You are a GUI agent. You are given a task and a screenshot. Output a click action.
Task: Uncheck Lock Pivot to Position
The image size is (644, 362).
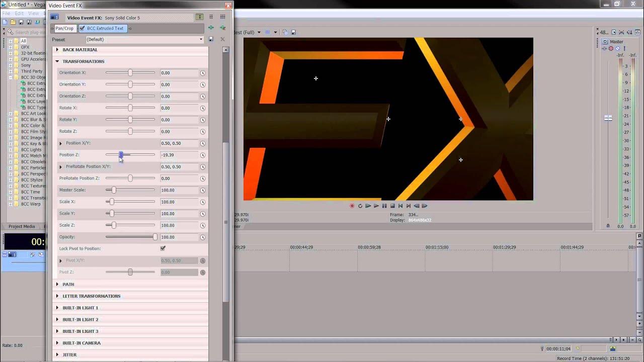[x=163, y=248]
